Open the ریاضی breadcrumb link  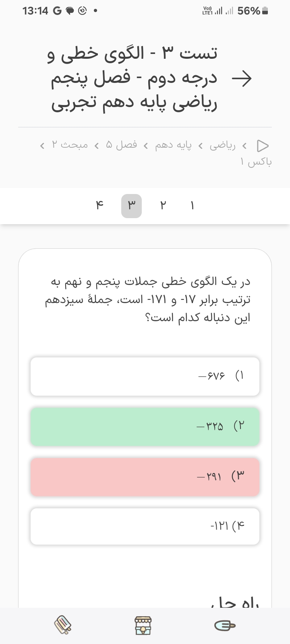coord(222,145)
